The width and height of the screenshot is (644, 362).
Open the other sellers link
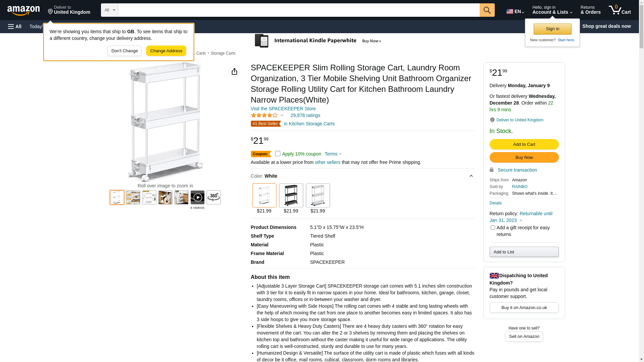coord(327,162)
